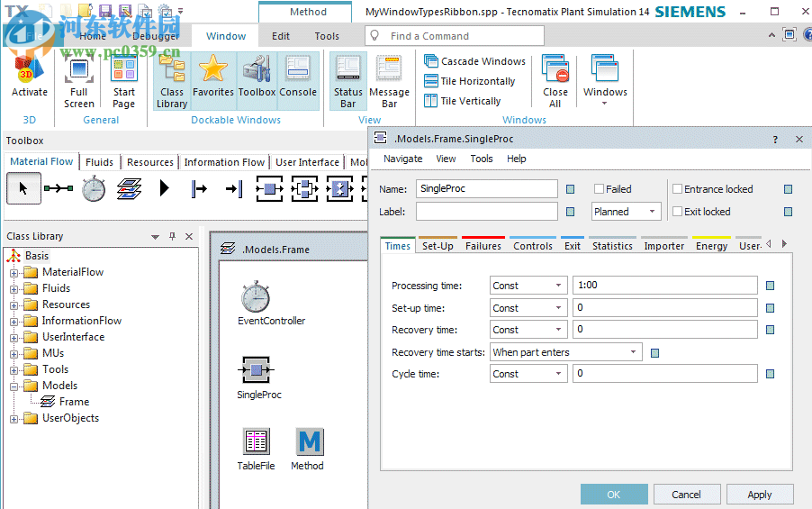Open Set-up time Const dropdown

tap(528, 308)
